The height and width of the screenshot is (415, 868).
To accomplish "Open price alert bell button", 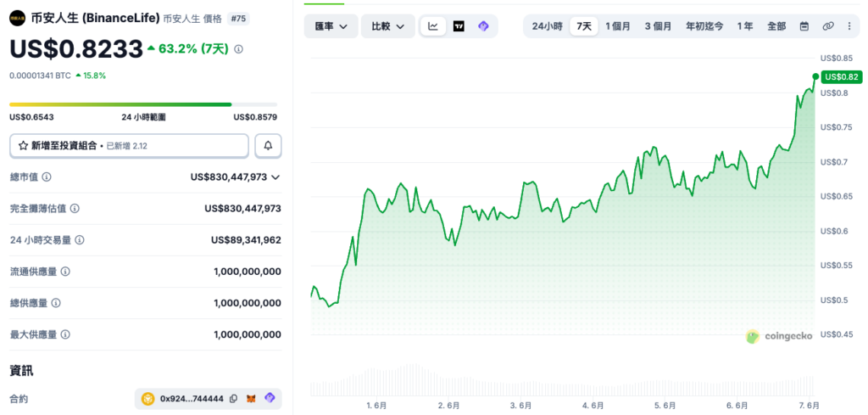I will click(x=268, y=146).
